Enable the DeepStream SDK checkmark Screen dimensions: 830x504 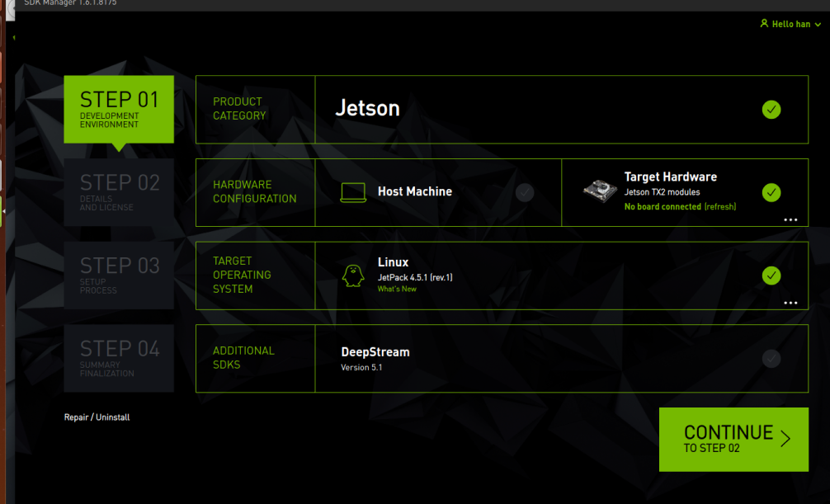(771, 359)
